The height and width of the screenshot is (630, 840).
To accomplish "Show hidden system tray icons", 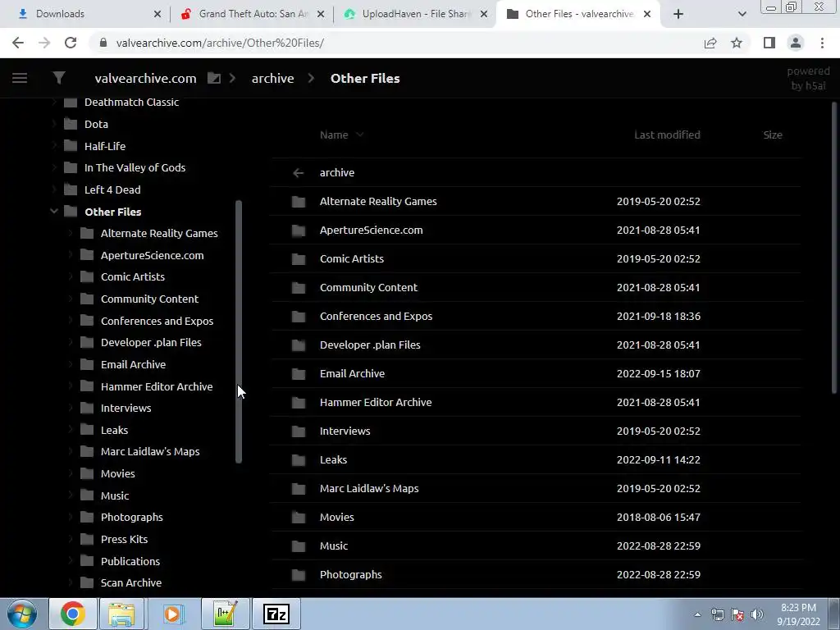I will (697, 614).
